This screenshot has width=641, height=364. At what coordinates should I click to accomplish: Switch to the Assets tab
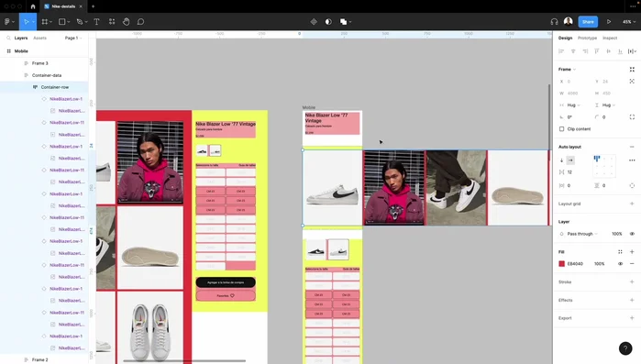coord(39,38)
